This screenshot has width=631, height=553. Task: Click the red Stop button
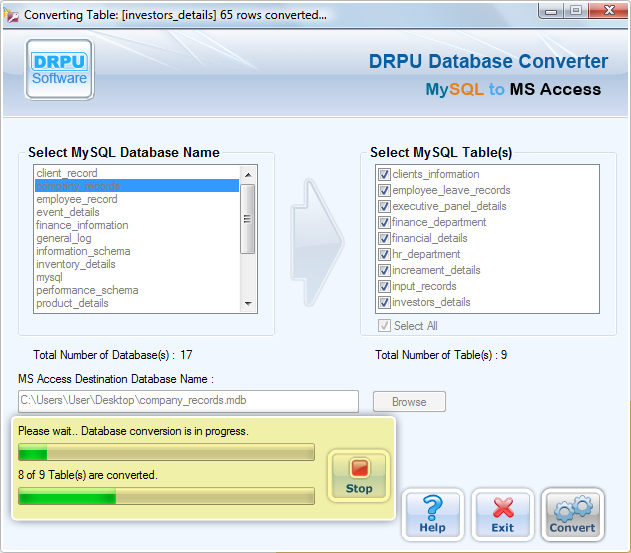pos(359,476)
